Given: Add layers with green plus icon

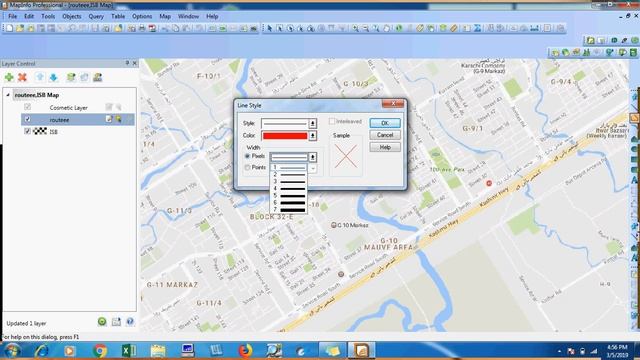Looking at the screenshot, I should click(x=9, y=77).
